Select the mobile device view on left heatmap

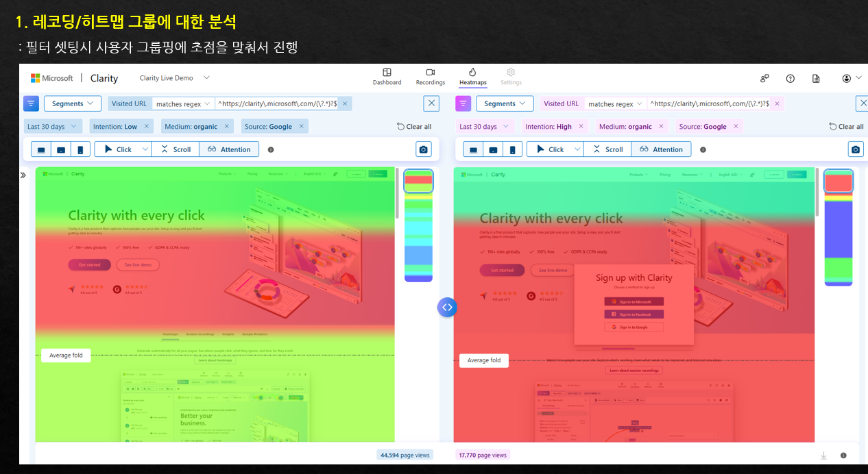point(80,149)
